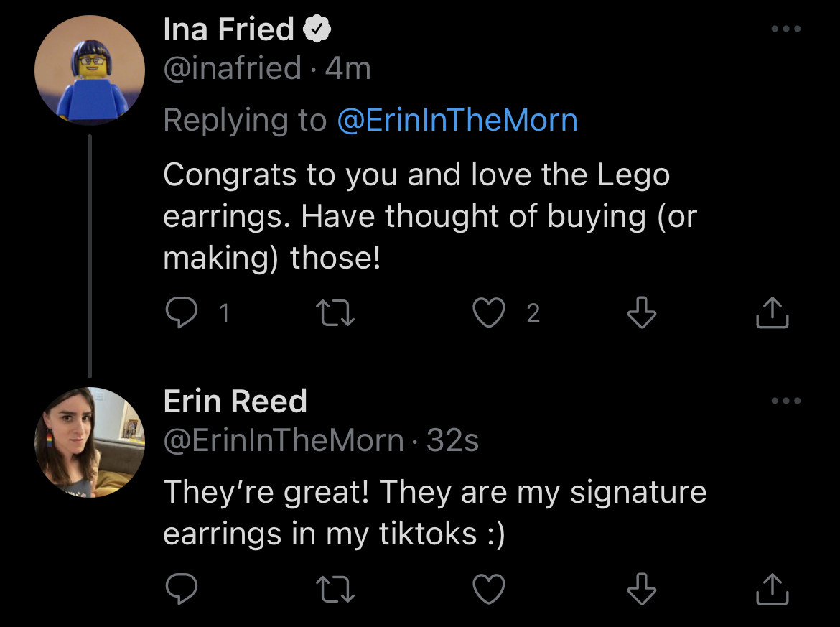The image size is (840, 627).
Task: Open more options for Erin Reed's tweet
Action: coord(785,401)
